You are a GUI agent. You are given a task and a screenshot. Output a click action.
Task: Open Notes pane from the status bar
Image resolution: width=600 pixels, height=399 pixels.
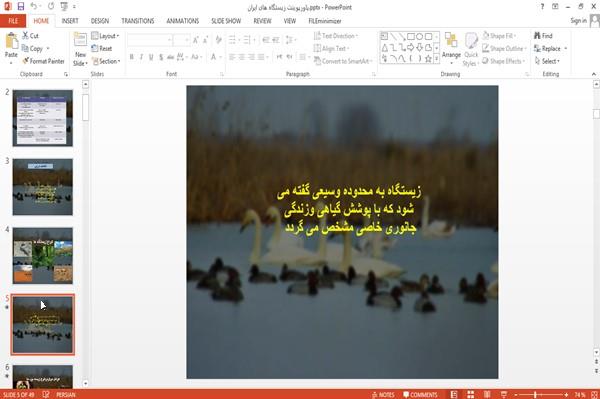[x=383, y=395]
